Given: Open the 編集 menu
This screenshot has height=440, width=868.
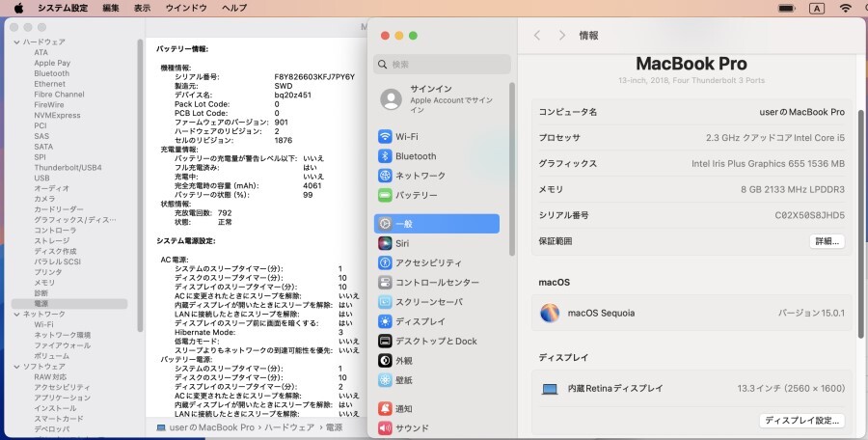Looking at the screenshot, I should (111, 8).
